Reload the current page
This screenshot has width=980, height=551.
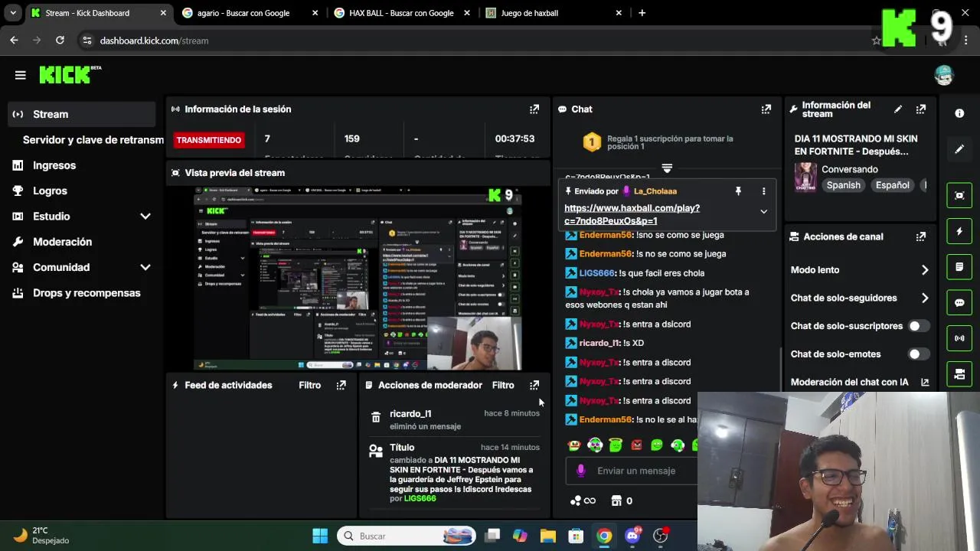point(60,41)
